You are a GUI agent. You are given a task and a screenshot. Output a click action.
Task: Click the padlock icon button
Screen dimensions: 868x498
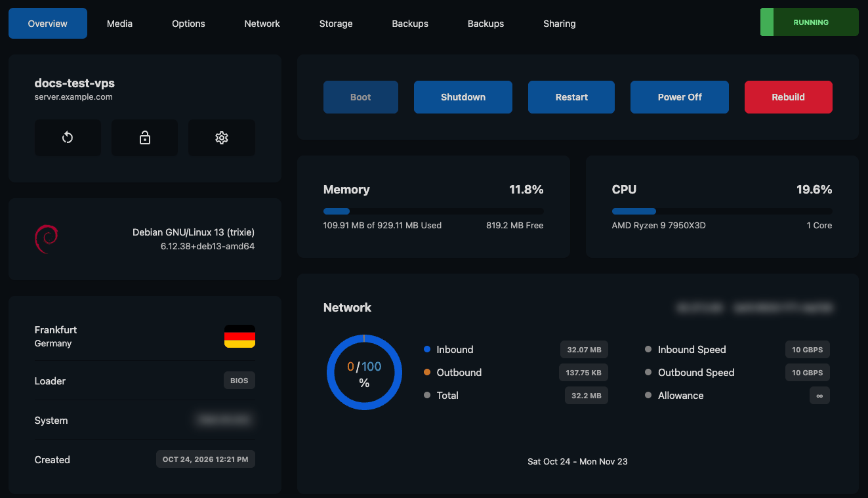pyautogui.click(x=144, y=138)
